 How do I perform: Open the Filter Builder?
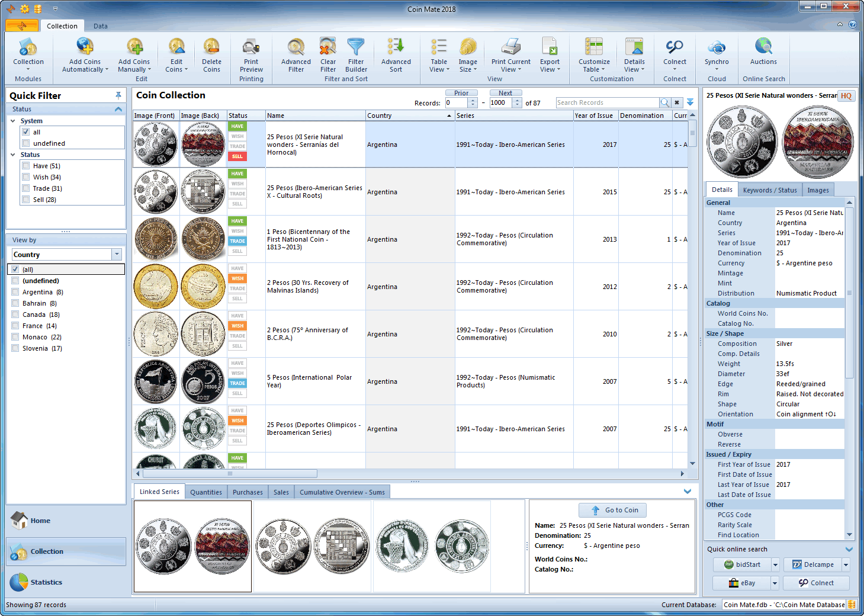tap(356, 47)
